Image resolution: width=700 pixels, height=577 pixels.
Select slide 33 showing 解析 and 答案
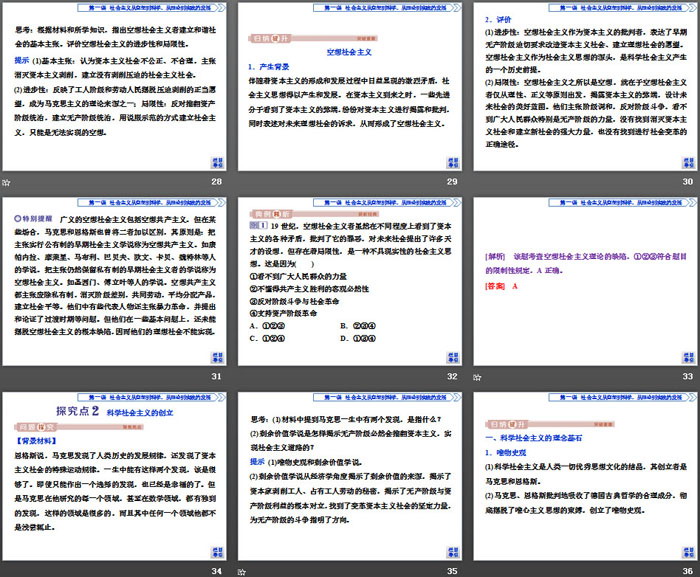pos(585,280)
